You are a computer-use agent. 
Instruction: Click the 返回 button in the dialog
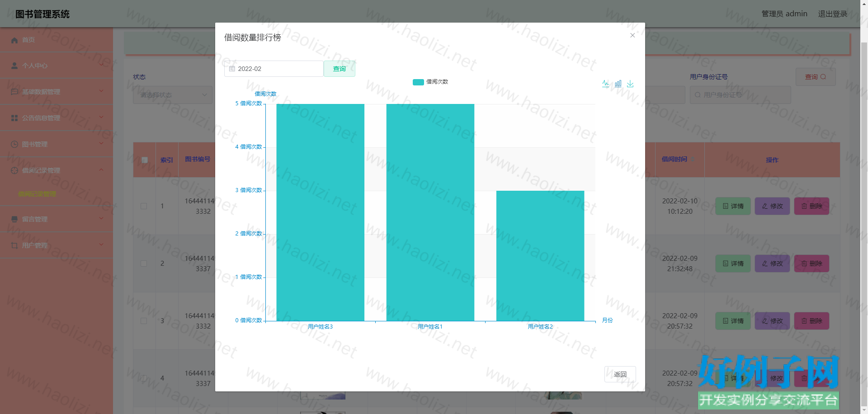tap(620, 374)
